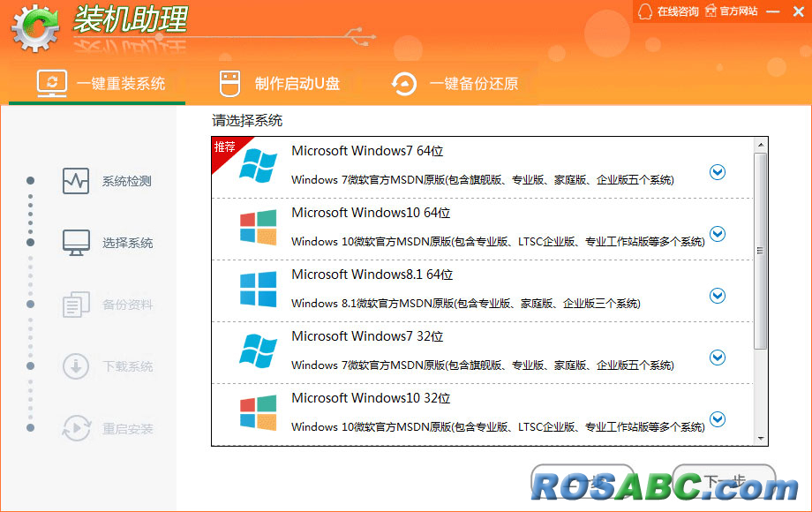Click the 选择系统 monitor icon
The width and height of the screenshot is (812, 512).
coord(76,243)
